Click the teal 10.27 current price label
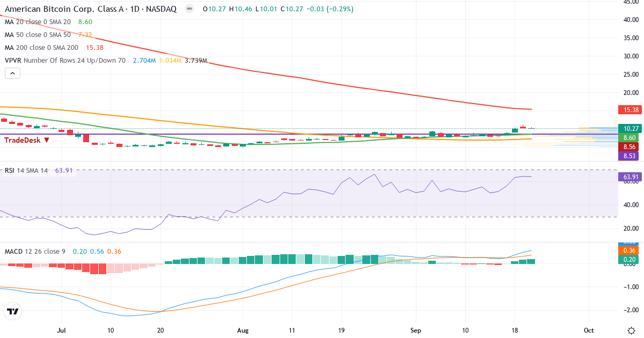Screen dimensions: 644x338 [629, 128]
